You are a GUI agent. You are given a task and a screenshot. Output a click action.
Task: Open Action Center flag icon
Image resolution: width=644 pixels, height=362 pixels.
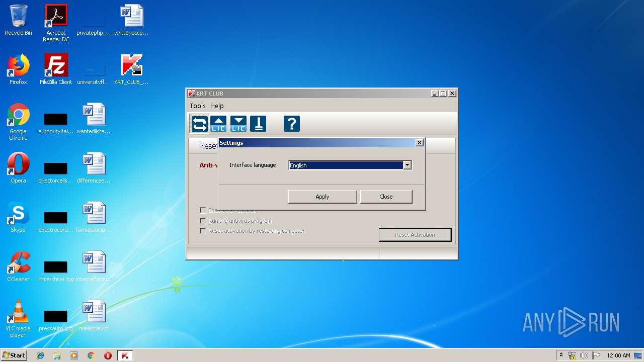pyautogui.click(x=596, y=355)
